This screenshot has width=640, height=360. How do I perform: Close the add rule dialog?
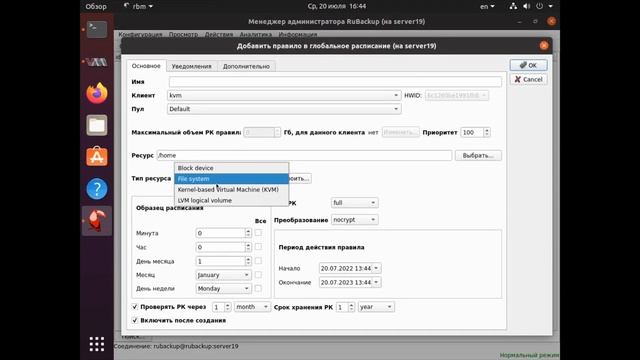coord(544,46)
